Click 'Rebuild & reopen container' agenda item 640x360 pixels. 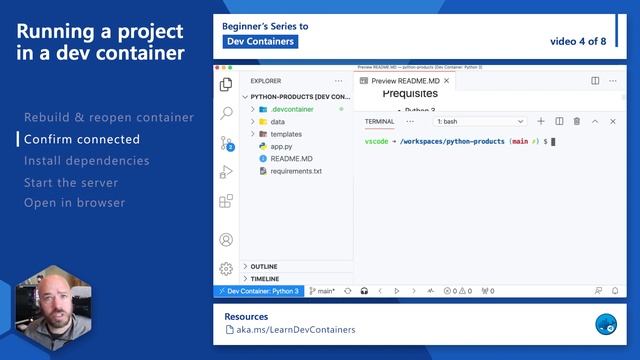[x=109, y=118]
